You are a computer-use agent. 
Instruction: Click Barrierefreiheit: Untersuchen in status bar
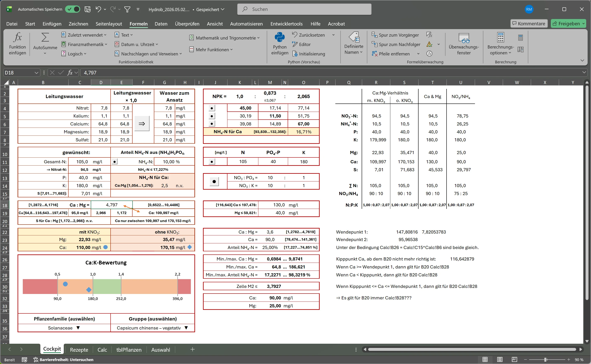[64, 360]
